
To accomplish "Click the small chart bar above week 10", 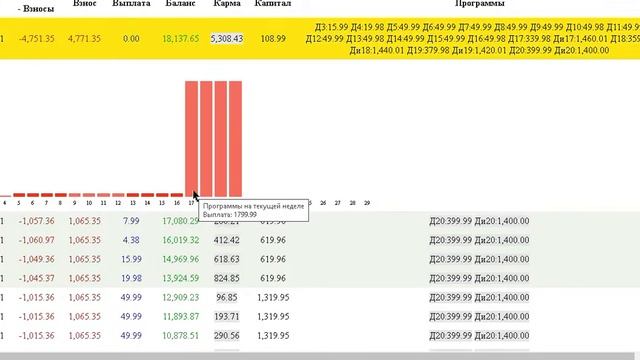I will [89, 195].
